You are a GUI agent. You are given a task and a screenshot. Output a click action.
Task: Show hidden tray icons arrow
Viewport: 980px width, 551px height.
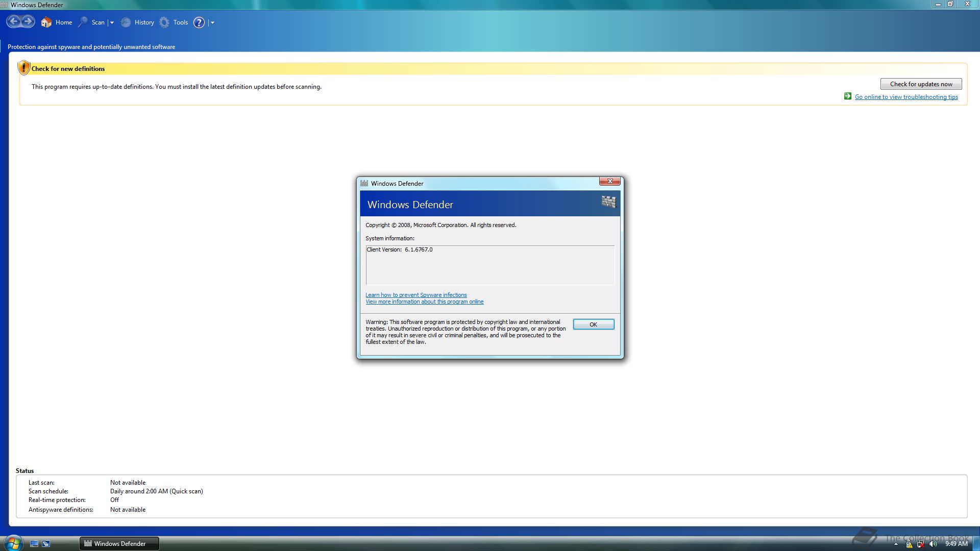pos(896,544)
